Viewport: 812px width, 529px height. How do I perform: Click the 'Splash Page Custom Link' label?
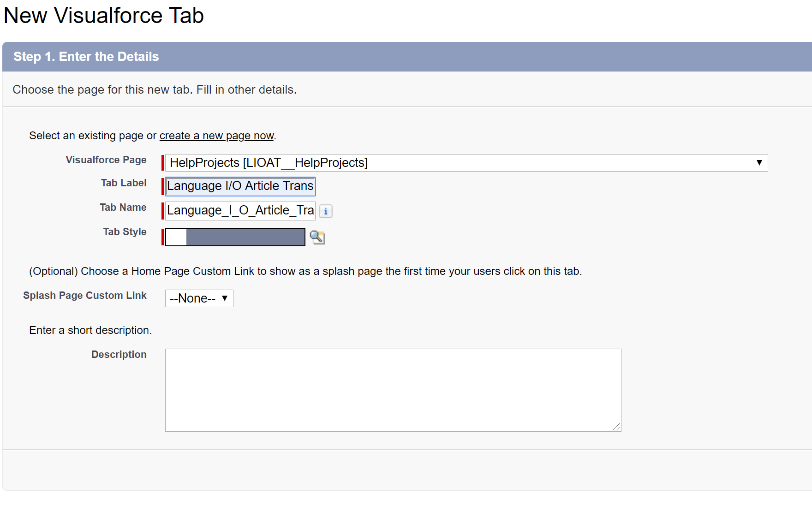click(85, 296)
